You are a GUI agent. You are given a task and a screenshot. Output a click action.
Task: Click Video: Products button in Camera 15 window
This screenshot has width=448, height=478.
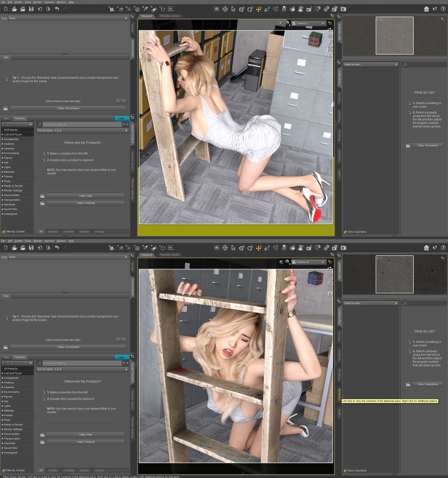86,442
